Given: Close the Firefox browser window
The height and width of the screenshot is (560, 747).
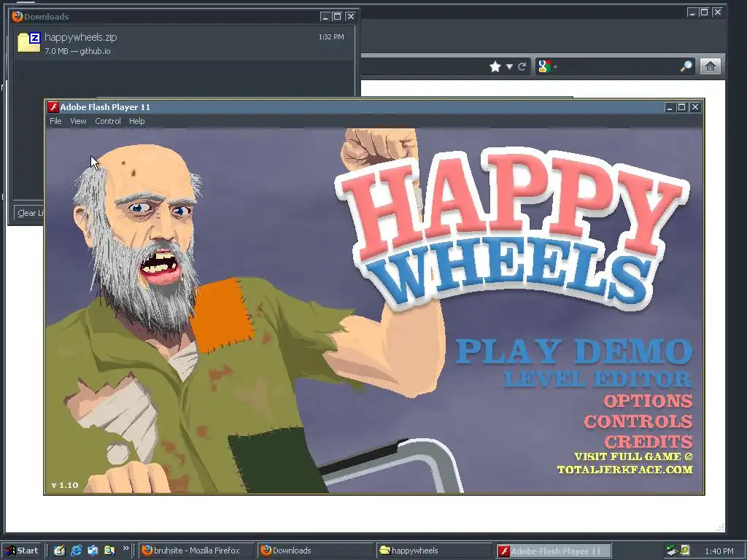Looking at the screenshot, I should (x=718, y=12).
